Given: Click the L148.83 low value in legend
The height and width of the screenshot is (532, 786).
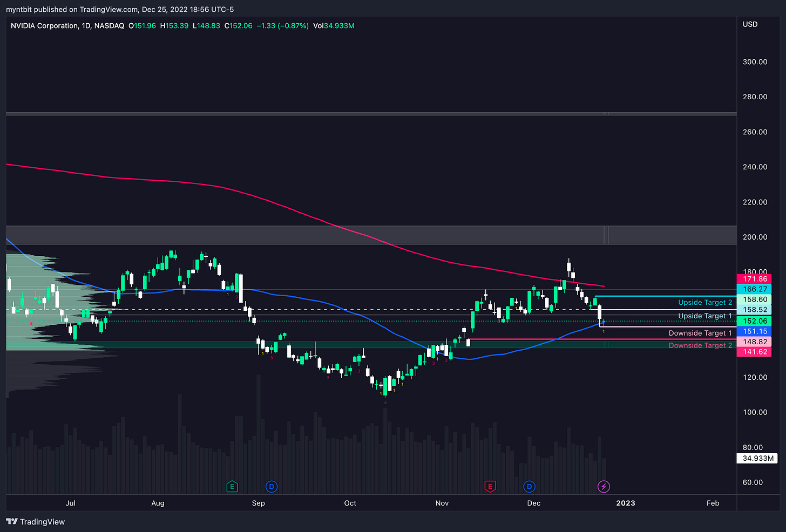Looking at the screenshot, I should click(x=207, y=26).
